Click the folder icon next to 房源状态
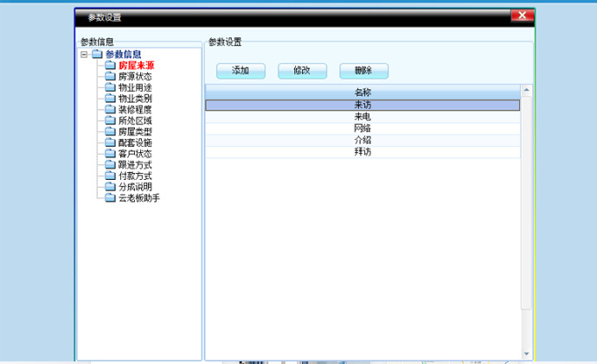597x364 pixels. (110, 76)
